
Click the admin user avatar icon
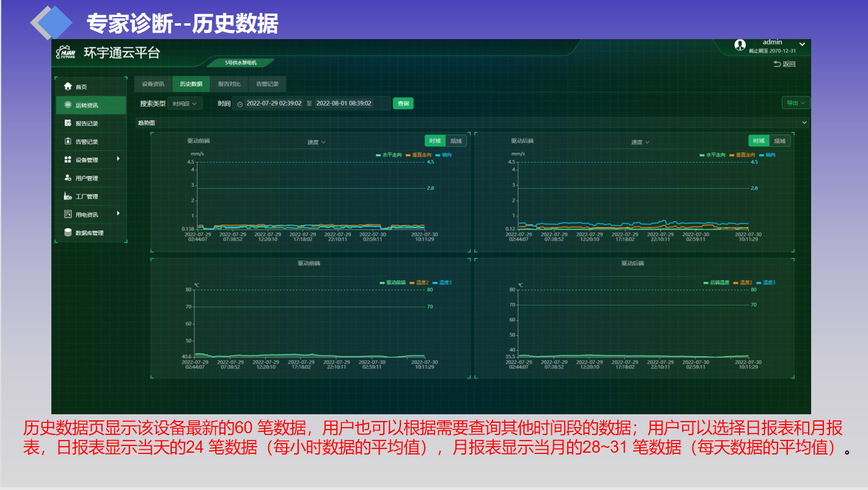740,45
